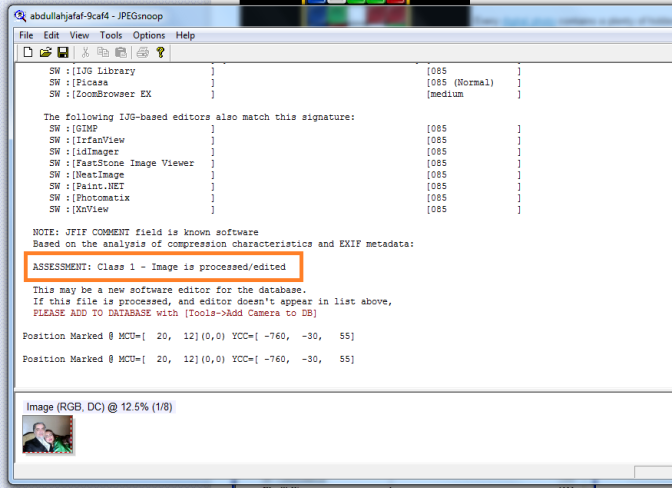Click the Print toolbar icon
The height and width of the screenshot is (488, 672).
click(x=142, y=52)
